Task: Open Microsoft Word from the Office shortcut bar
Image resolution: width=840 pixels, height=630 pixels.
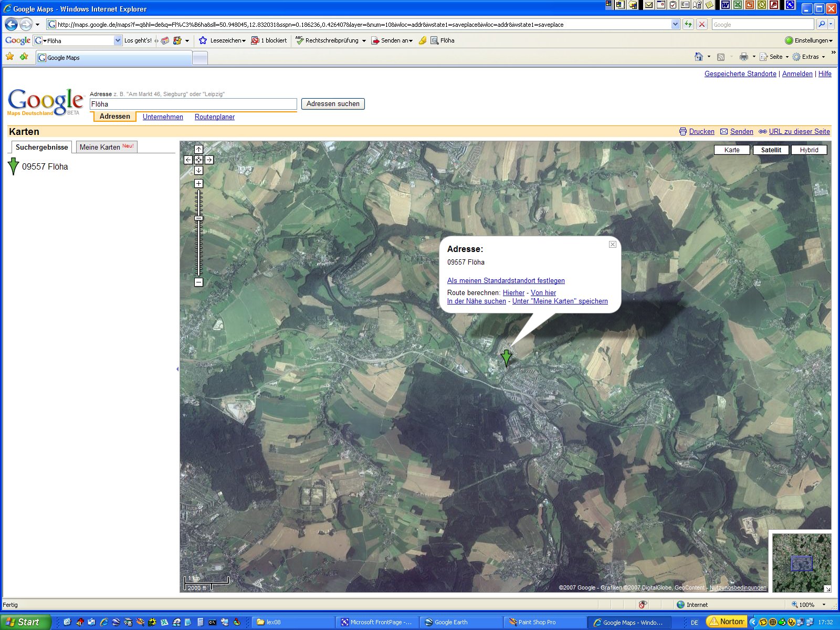Action: (x=725, y=5)
